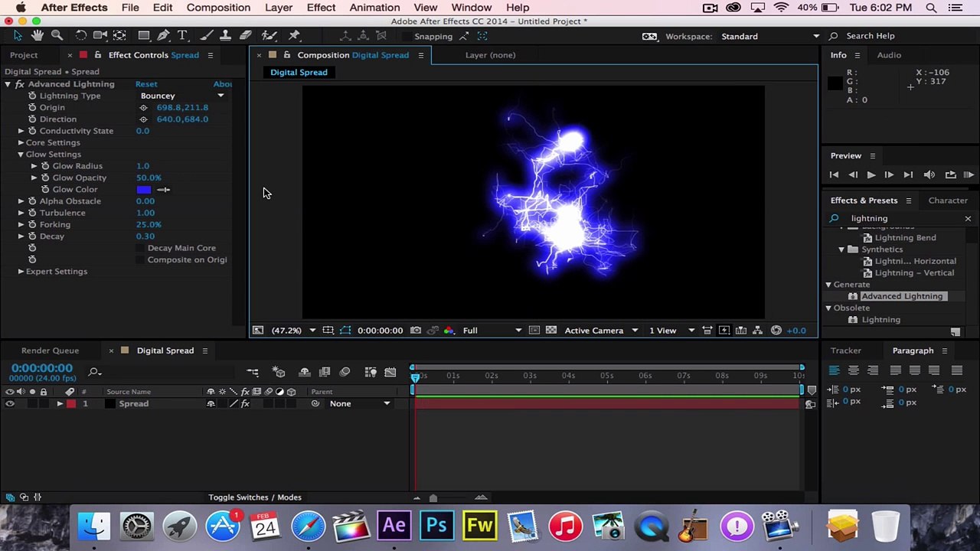Screen dimensions: 980x551
Task: Open Parent None dropdown for Spread
Action: click(359, 403)
